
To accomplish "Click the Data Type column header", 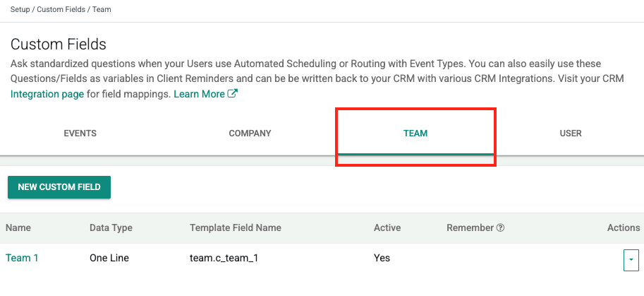I will pos(111,227).
